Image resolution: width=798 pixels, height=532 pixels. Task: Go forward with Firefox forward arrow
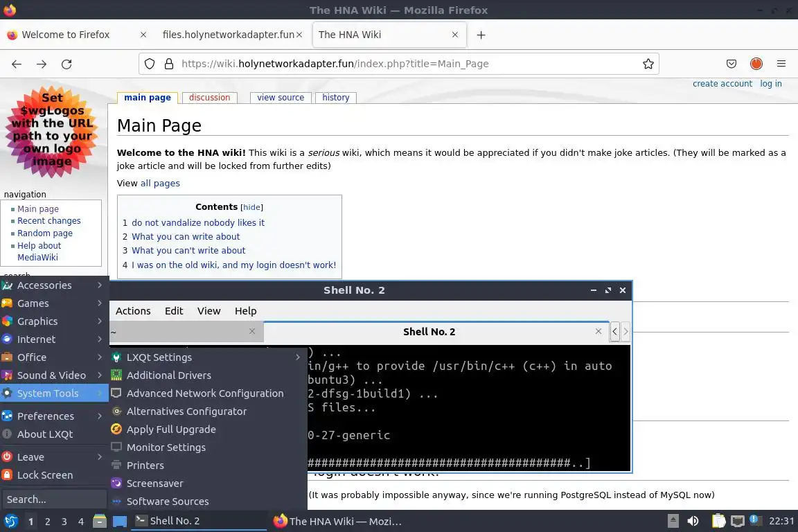point(42,64)
